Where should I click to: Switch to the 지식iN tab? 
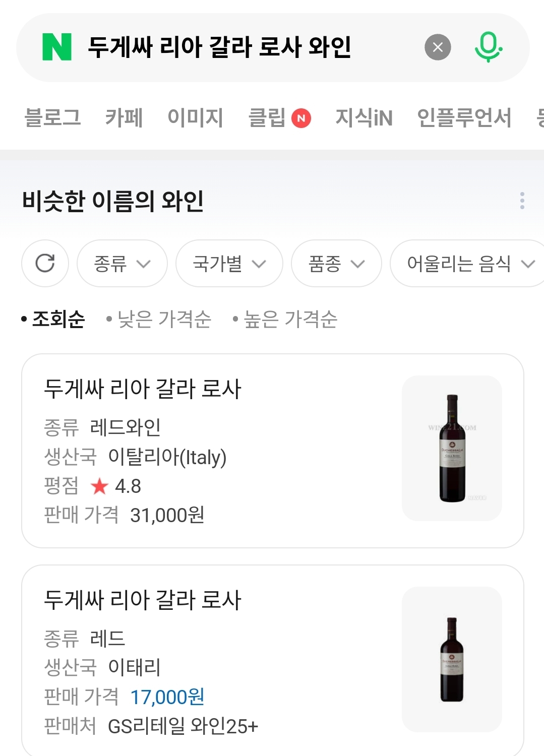click(364, 118)
